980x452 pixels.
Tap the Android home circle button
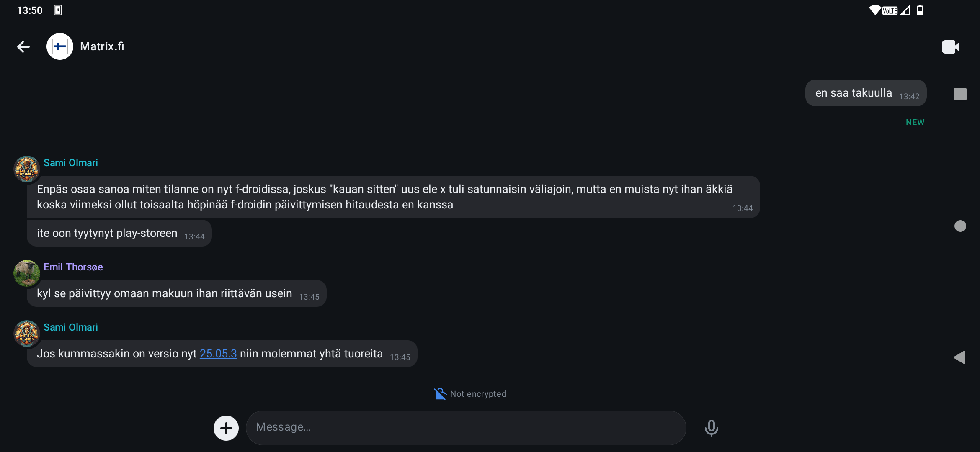click(x=960, y=226)
